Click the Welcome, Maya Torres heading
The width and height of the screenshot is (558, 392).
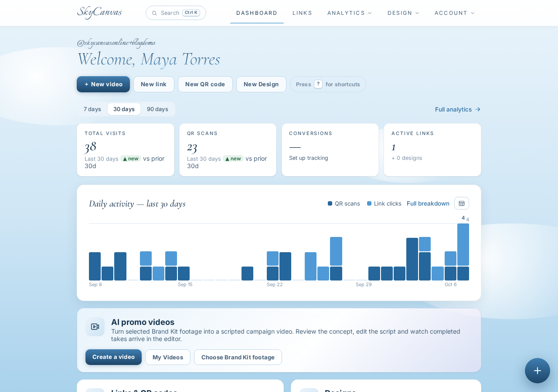tap(149, 59)
